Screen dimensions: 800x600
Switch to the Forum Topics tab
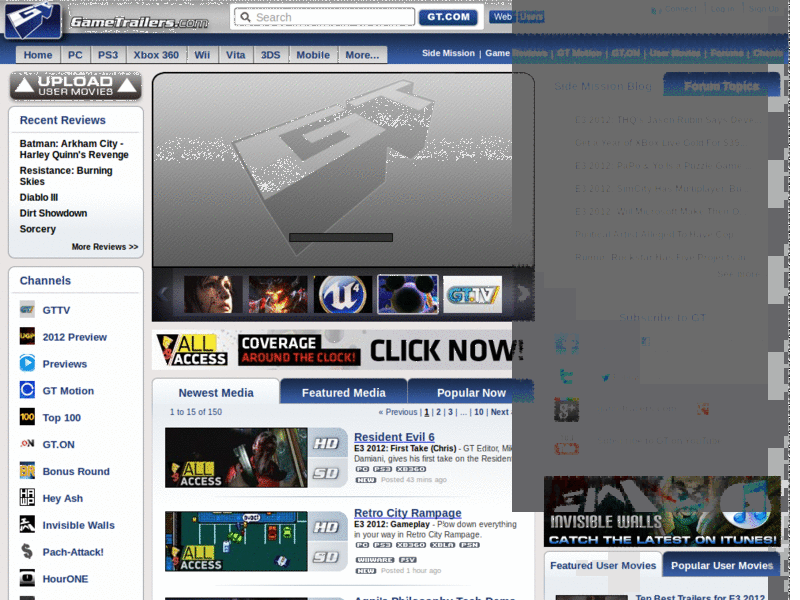721,86
